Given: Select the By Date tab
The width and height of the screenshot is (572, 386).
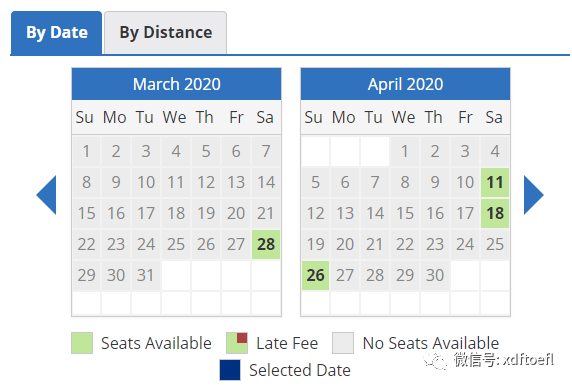Looking at the screenshot, I should pyautogui.click(x=57, y=32).
